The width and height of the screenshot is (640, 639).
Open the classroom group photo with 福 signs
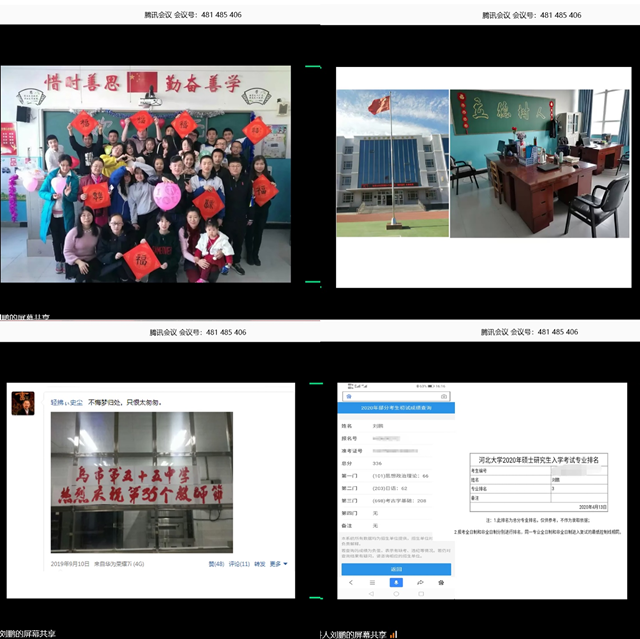coord(146,174)
